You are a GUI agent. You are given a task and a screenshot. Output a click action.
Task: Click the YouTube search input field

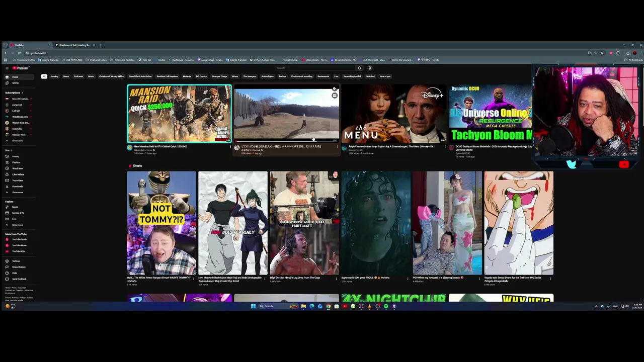(314, 68)
